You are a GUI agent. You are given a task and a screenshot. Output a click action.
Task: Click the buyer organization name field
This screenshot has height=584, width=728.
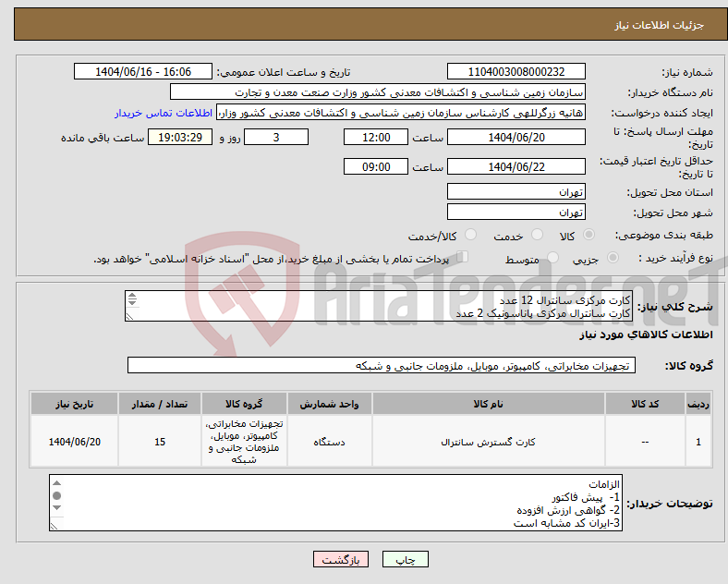[378, 91]
